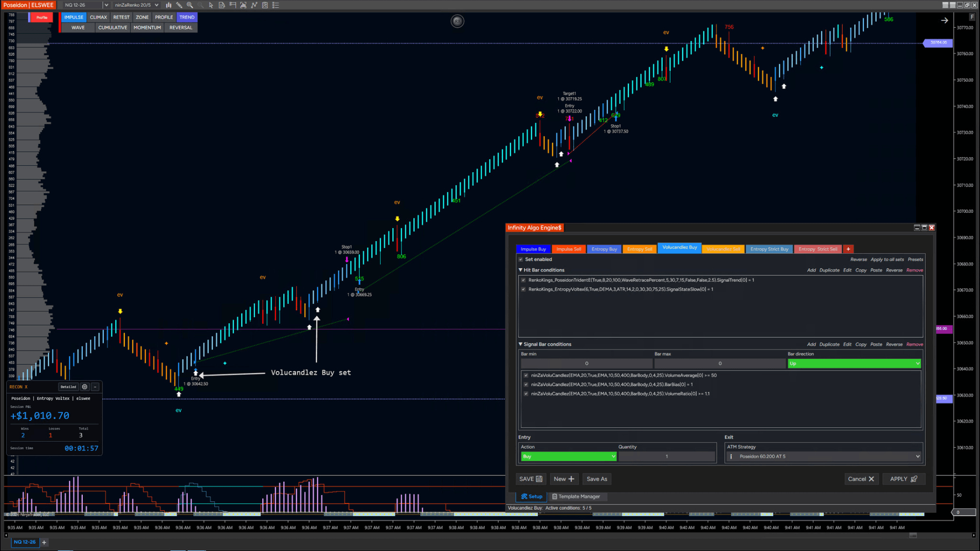Open the chart properties list icon
The height and width of the screenshot is (551, 980).
[x=276, y=5]
